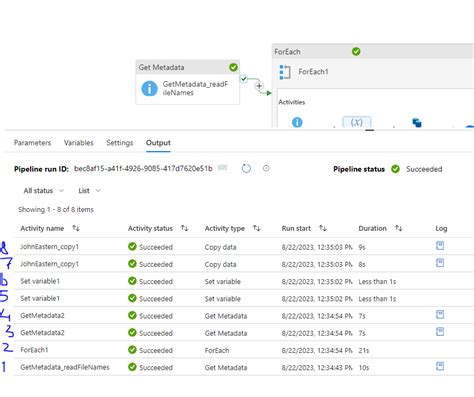The width and height of the screenshot is (474, 397).
Task: Open the All status filter dropdown
Action: coord(43,191)
